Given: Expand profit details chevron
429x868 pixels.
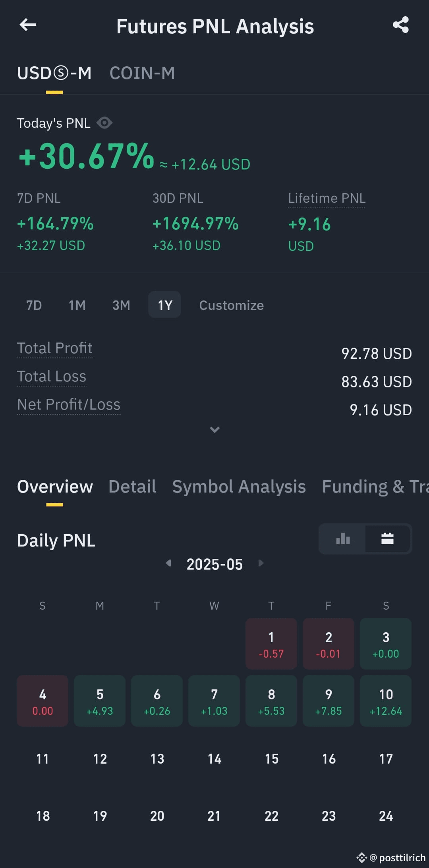Looking at the screenshot, I should tap(214, 429).
